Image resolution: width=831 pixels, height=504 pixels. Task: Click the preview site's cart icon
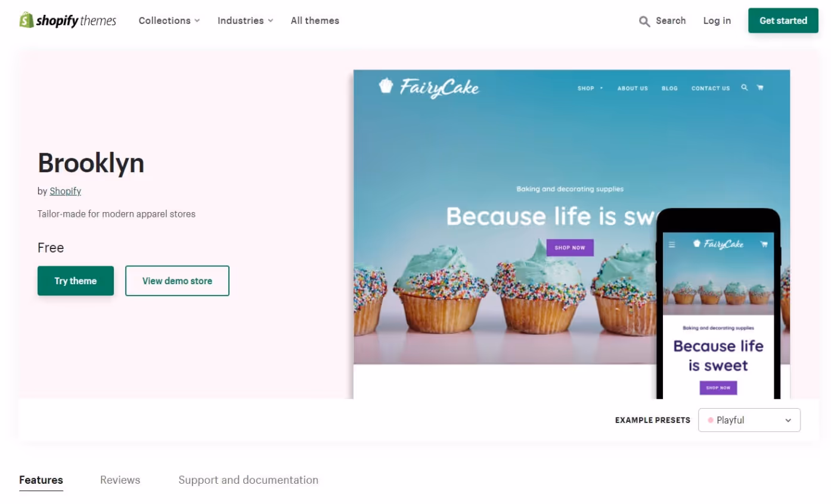click(x=760, y=88)
